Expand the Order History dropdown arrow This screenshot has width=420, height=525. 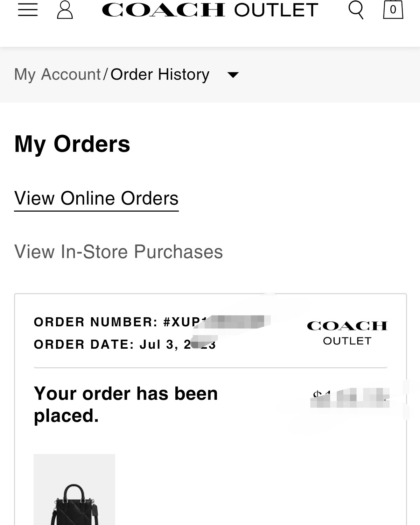[x=233, y=75]
